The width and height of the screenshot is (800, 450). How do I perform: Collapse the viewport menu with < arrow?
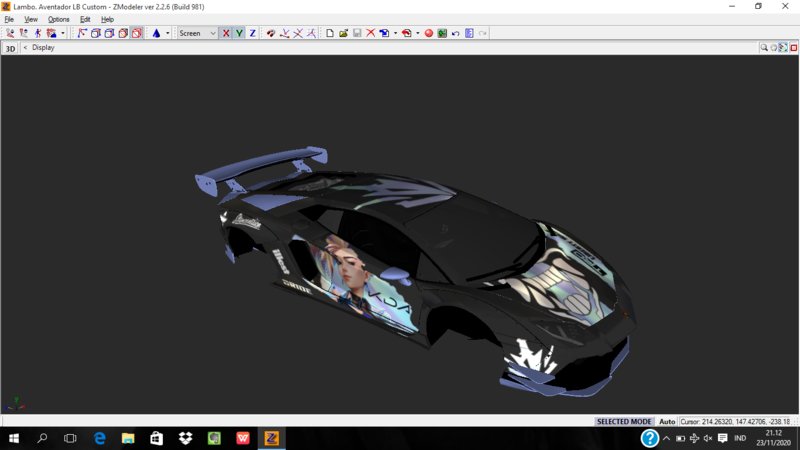click(25, 47)
